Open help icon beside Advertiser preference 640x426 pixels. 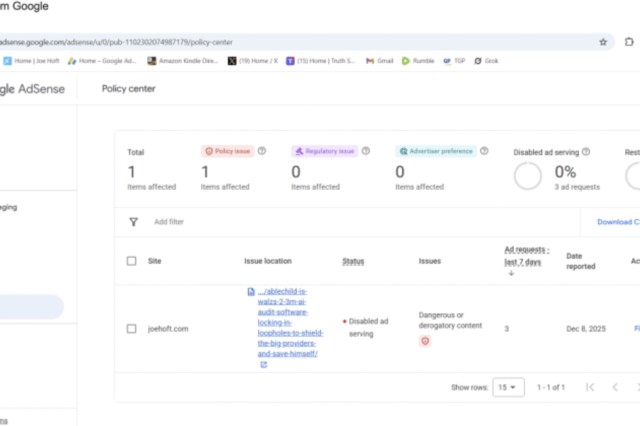tap(484, 151)
